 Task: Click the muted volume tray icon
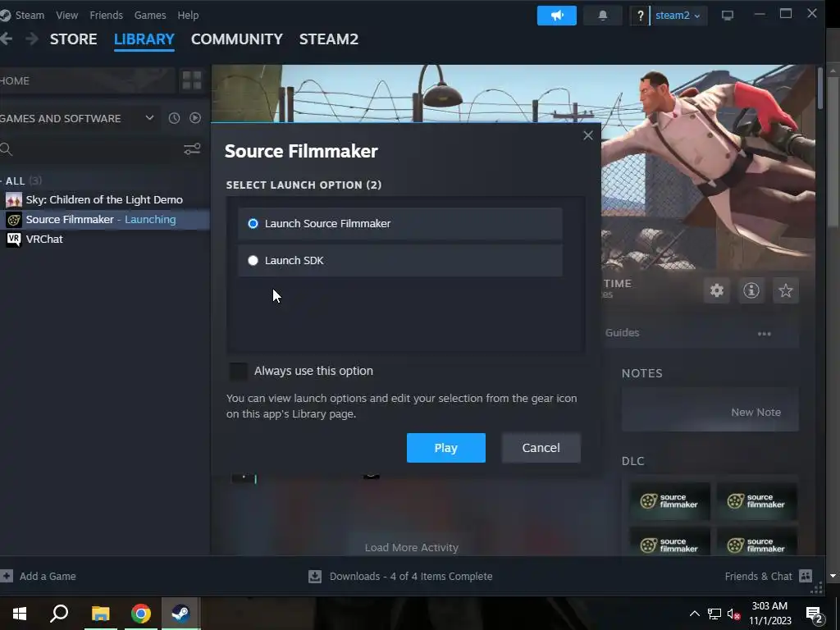[734, 614]
